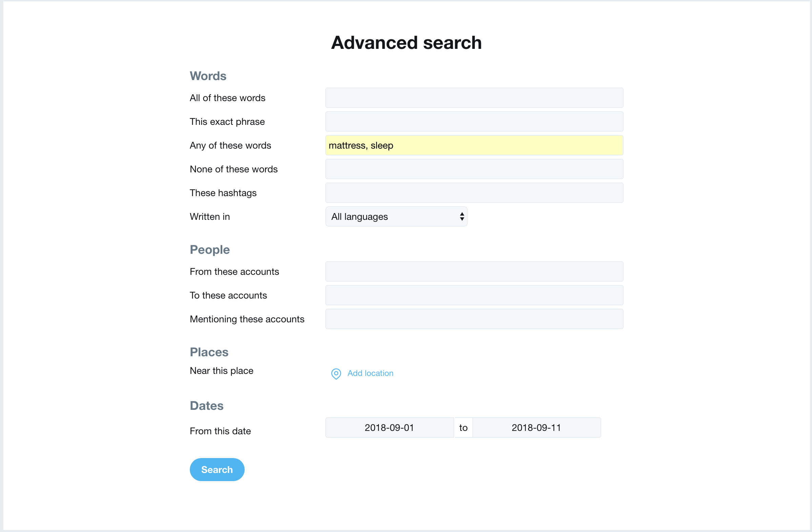
Task: Click the Written in label
Action: [x=209, y=216]
